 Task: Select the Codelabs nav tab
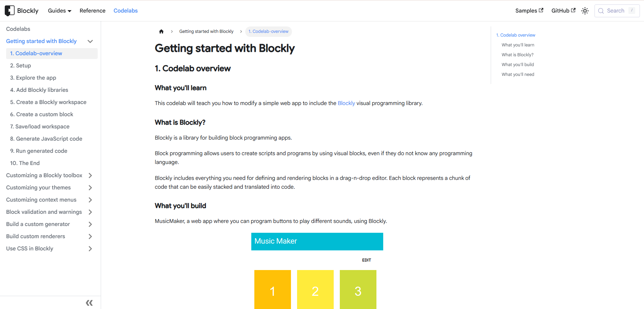(x=125, y=11)
